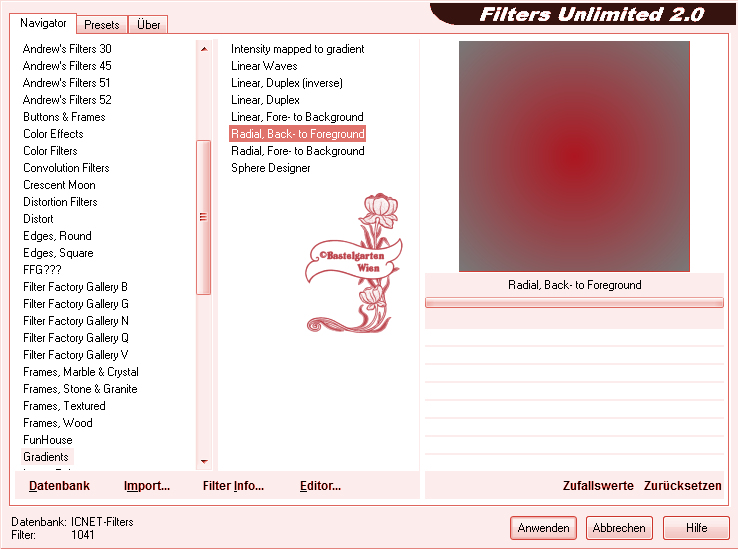
Task: Open the Über tab
Action: tap(148, 25)
